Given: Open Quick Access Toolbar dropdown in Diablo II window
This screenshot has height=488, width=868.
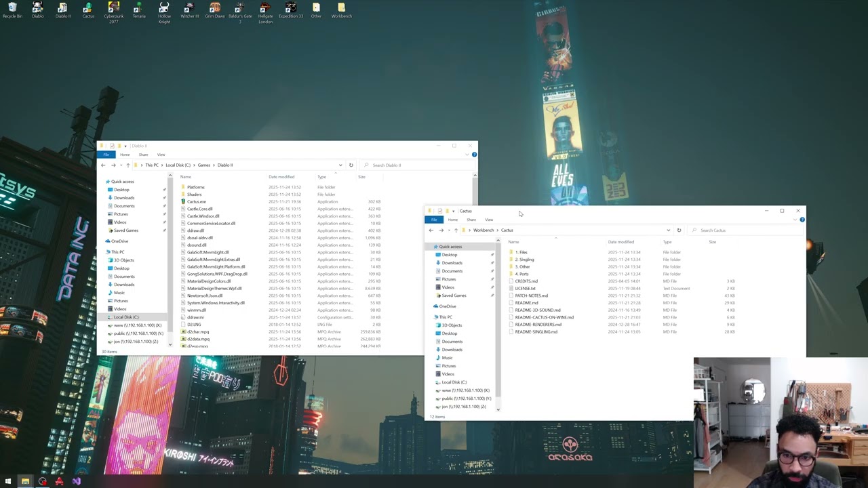Looking at the screenshot, I should click(x=126, y=146).
